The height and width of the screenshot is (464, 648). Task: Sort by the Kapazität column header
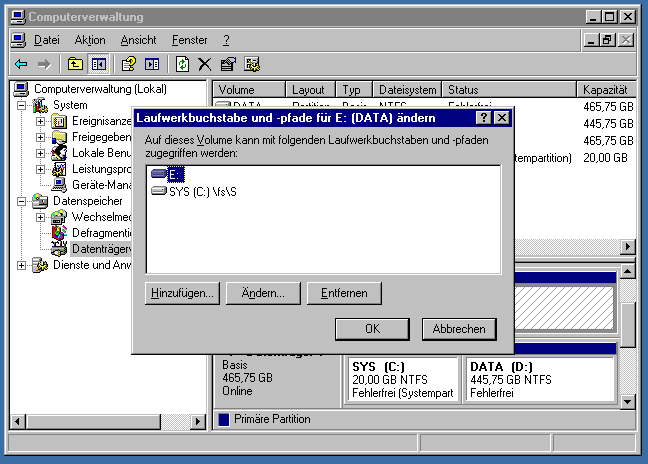606,90
